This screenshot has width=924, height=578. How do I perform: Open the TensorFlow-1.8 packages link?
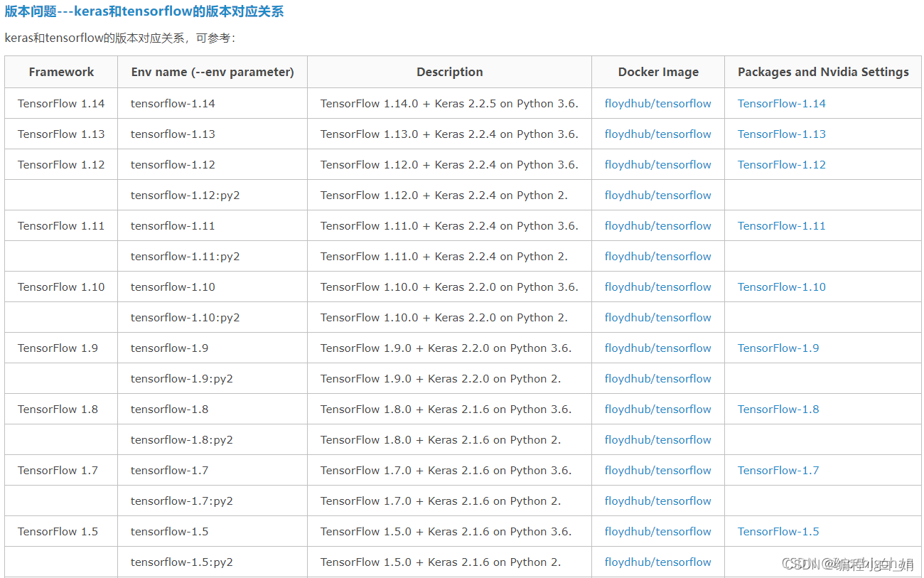click(778, 410)
